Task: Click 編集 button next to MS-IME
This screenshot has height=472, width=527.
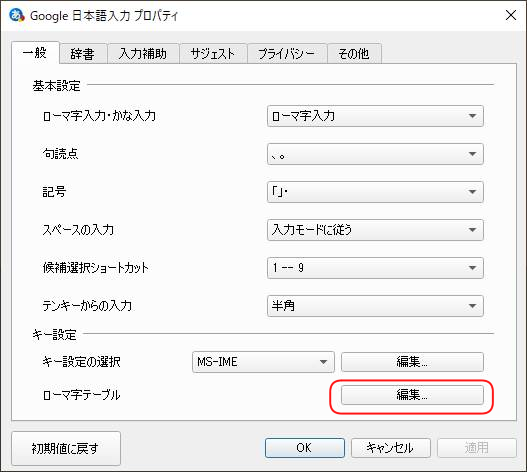Action: [412, 362]
